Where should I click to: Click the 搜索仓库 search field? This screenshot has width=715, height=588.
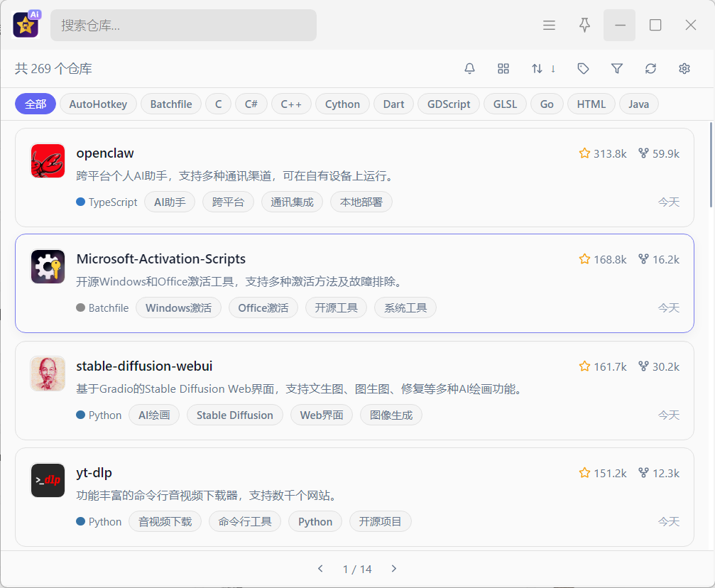click(x=183, y=26)
